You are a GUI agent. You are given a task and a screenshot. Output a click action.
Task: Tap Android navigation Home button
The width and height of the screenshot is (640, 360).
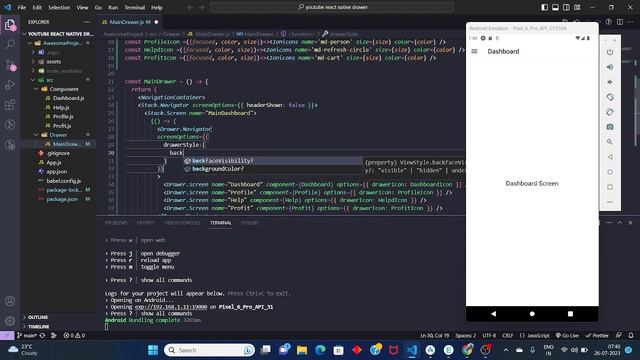532,314
